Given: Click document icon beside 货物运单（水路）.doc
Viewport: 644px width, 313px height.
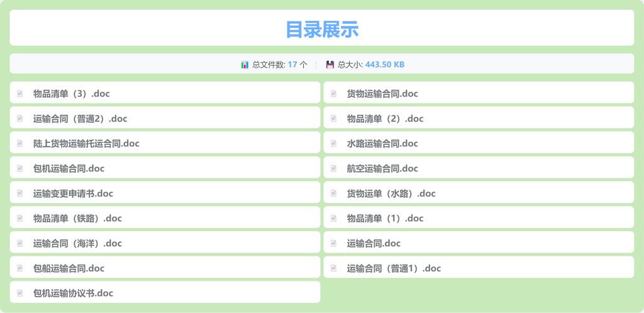Looking at the screenshot, I should point(333,193).
